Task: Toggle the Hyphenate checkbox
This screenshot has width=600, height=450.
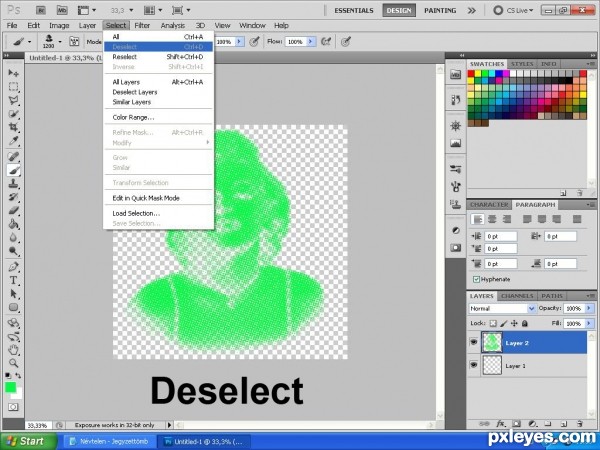Action: [476, 279]
